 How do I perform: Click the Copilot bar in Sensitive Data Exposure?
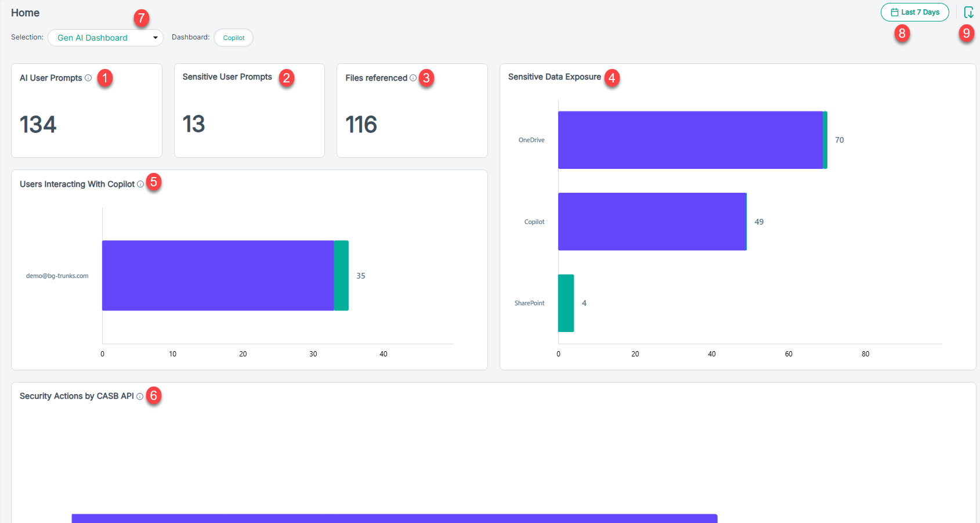652,222
